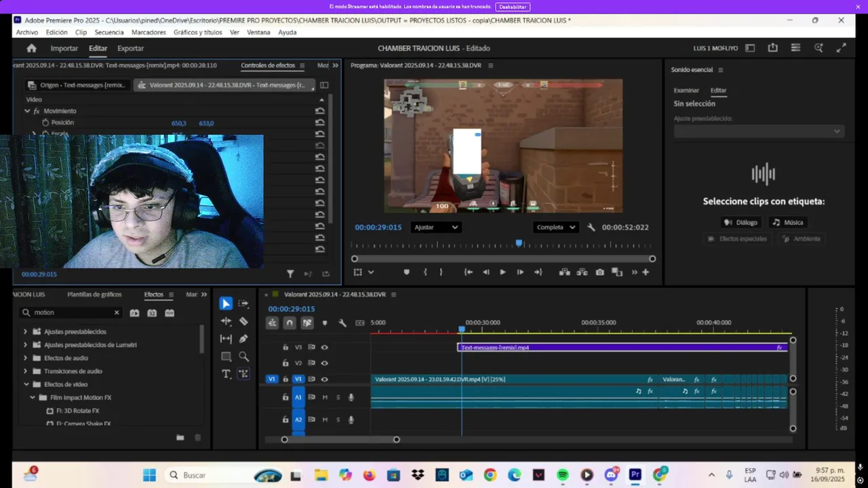Open Quick Export share icon
The image size is (868, 488).
(773, 48)
